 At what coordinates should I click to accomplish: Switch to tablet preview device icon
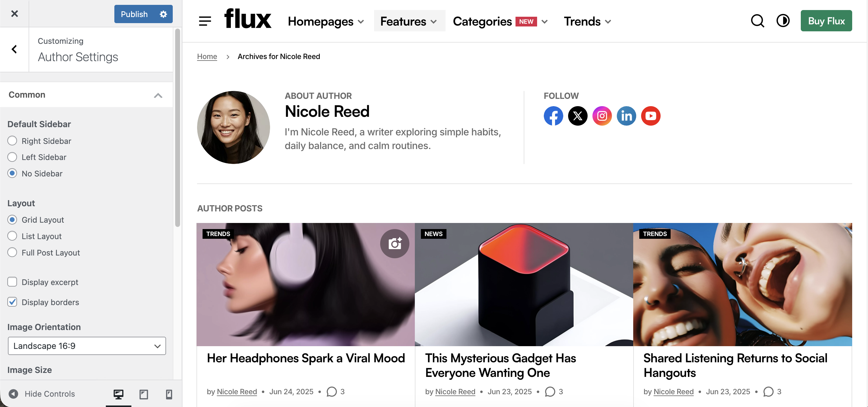[x=144, y=394]
